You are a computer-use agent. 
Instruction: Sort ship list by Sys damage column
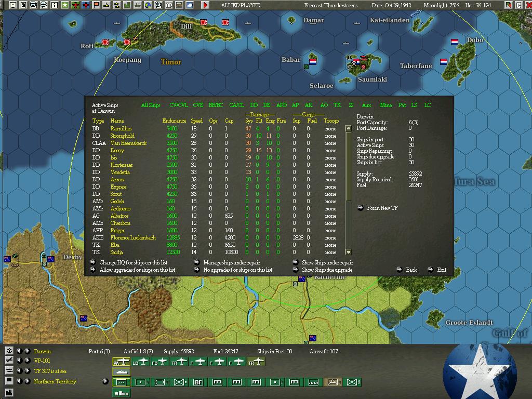tap(249, 121)
